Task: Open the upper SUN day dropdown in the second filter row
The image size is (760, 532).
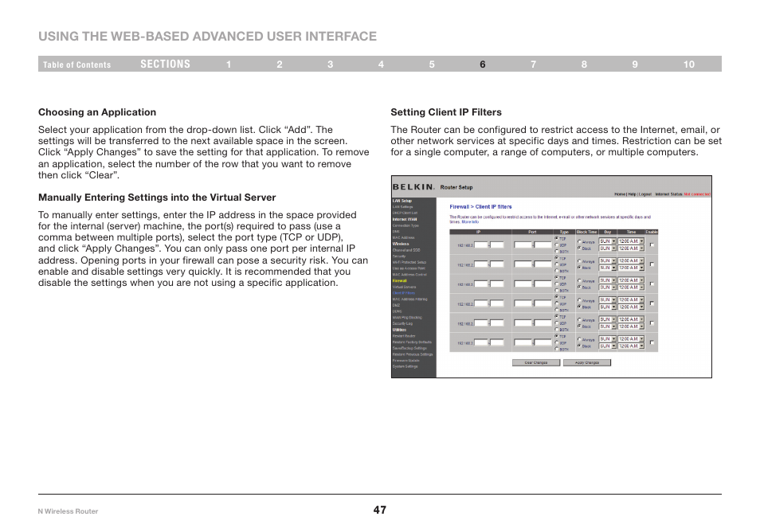Action: click(x=608, y=260)
